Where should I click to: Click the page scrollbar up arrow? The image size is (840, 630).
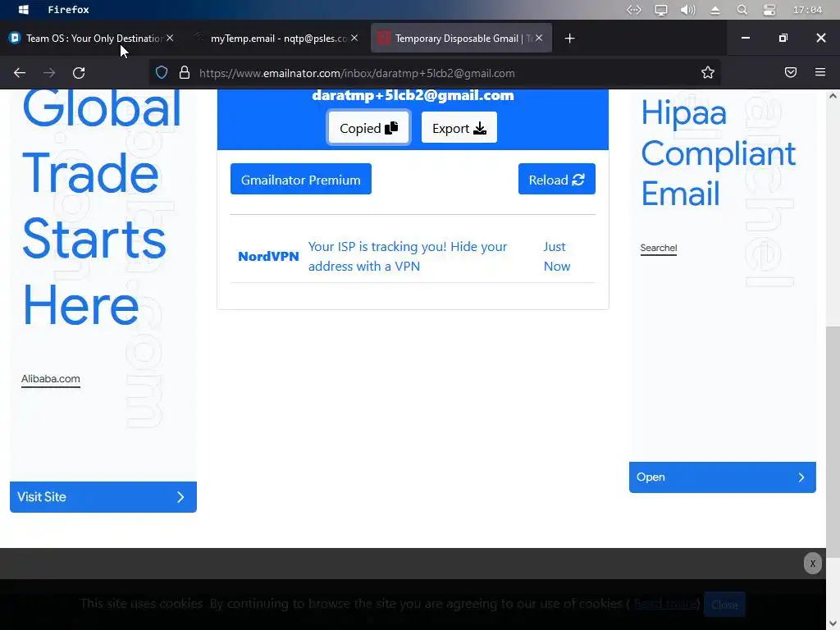pos(833,96)
